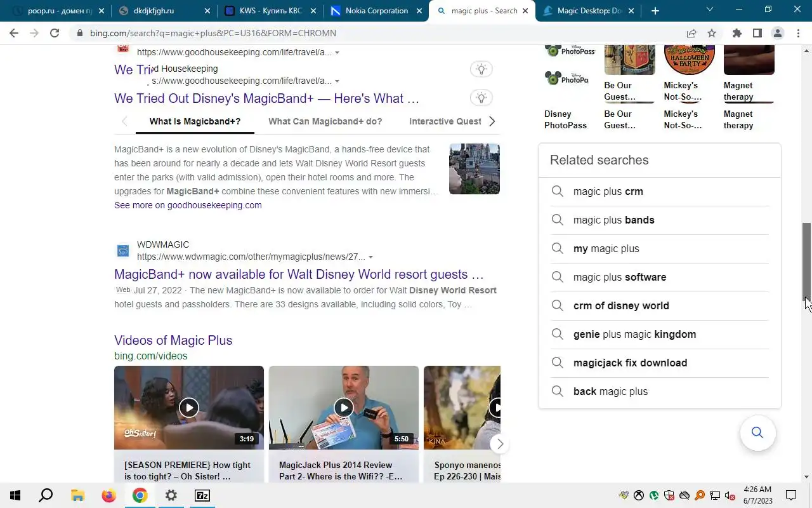Show next videos with carousel arrow
This screenshot has height=508, width=812.
500,444
